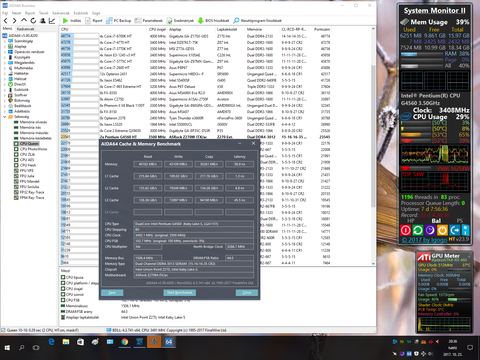480x360 pixels.
Task: Click BIOS frissítések with the green arrow
Action: [214, 21]
